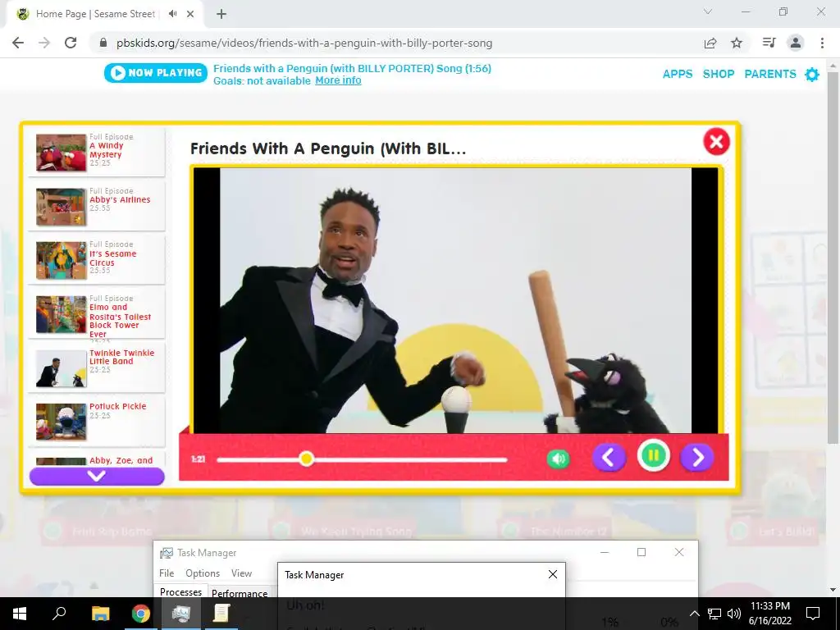This screenshot has width=840, height=630.
Task: Click the address bar URL
Action: pyautogui.click(x=304, y=43)
